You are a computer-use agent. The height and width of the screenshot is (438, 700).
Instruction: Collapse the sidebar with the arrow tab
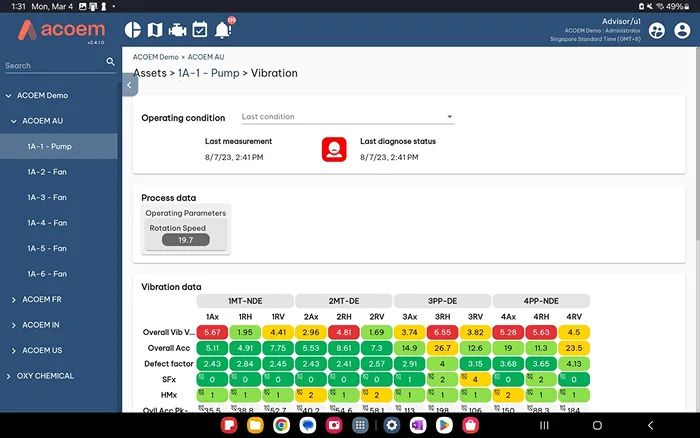pos(129,85)
